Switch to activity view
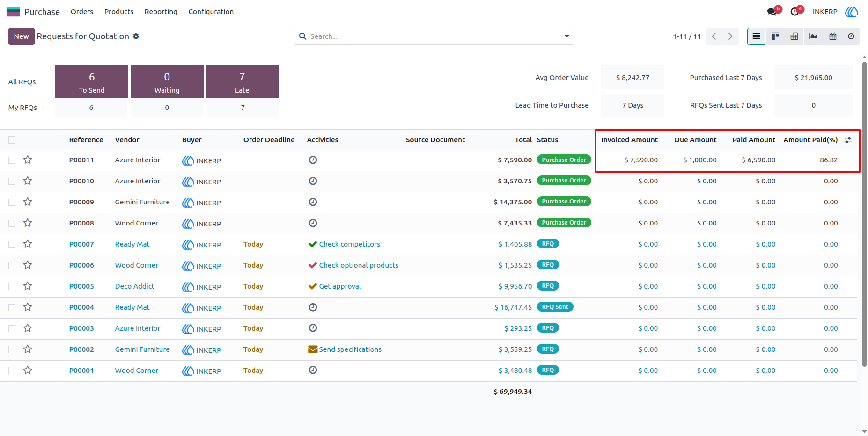 point(851,36)
